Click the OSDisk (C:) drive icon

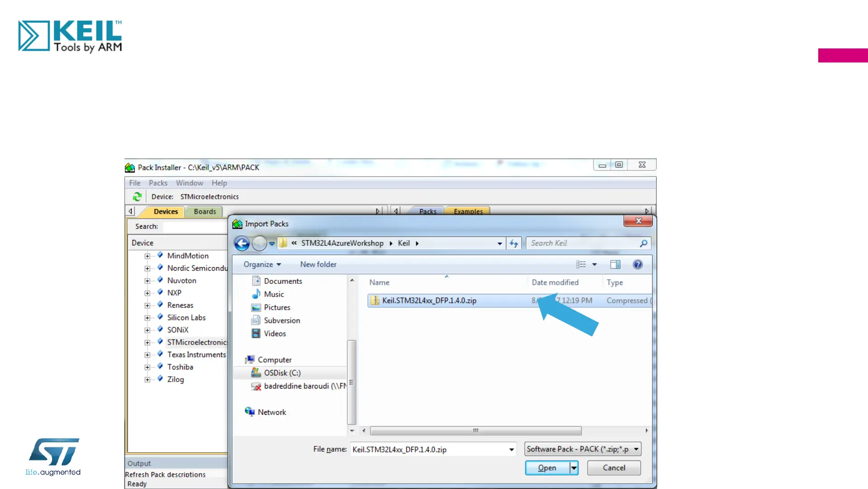[x=256, y=373]
